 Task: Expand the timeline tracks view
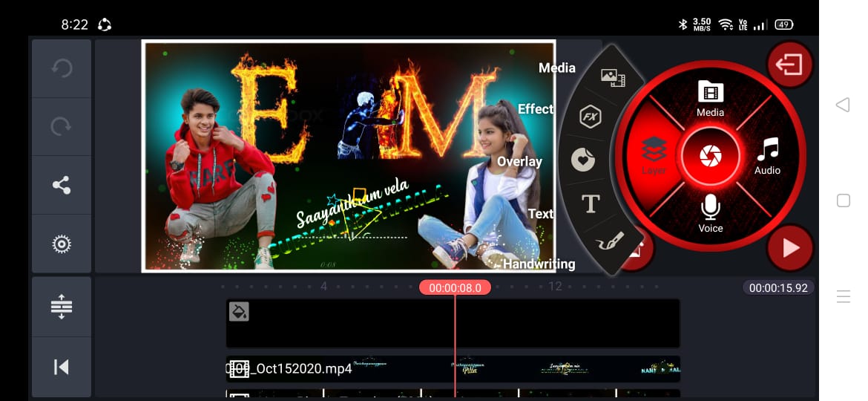click(62, 307)
